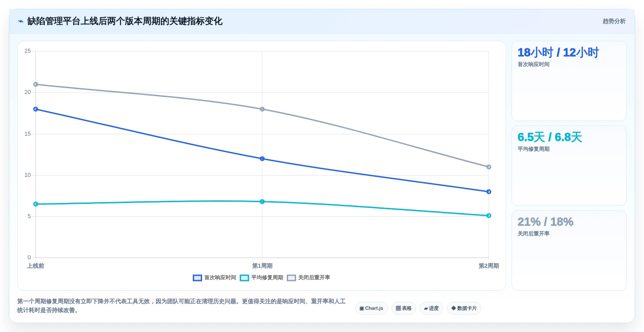The width and height of the screenshot is (644, 332).
Task: Select the 进度 tag chip
Action: click(x=431, y=309)
